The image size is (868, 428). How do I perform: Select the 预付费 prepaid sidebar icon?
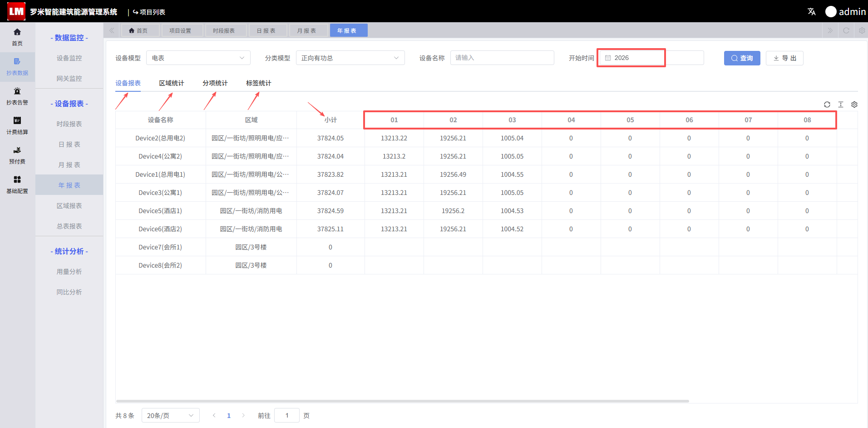tap(17, 155)
